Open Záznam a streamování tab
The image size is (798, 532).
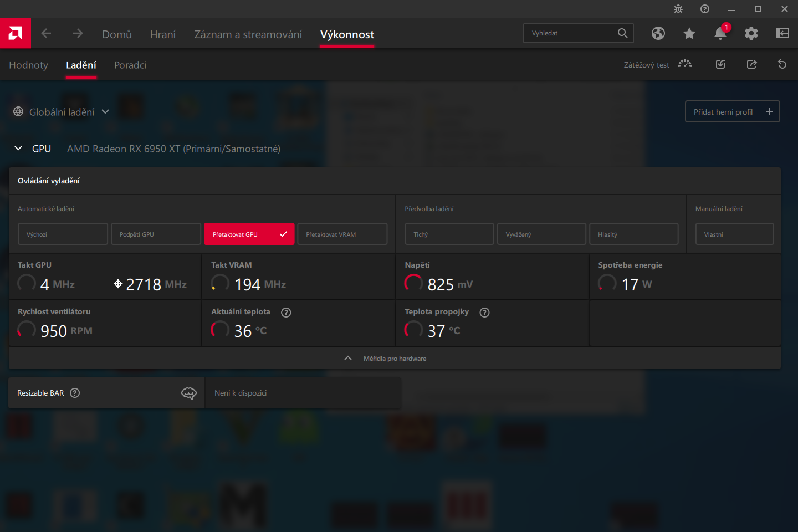point(248,34)
